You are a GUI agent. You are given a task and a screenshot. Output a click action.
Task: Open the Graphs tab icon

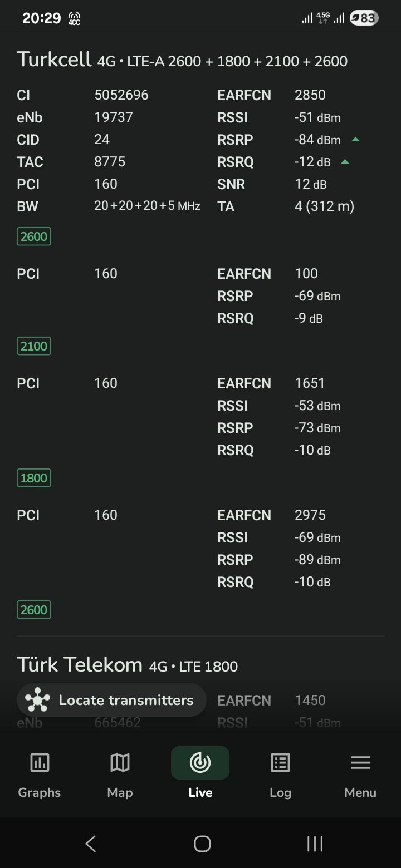40,762
